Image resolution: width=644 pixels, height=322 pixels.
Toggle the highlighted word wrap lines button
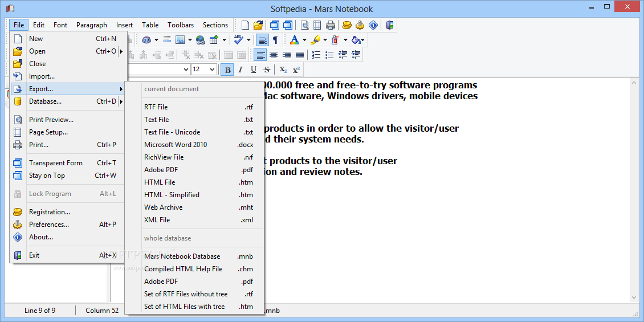click(x=263, y=40)
